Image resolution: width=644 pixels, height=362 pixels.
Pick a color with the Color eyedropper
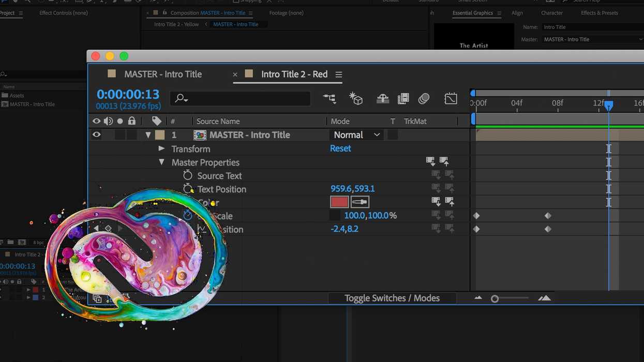tap(360, 202)
